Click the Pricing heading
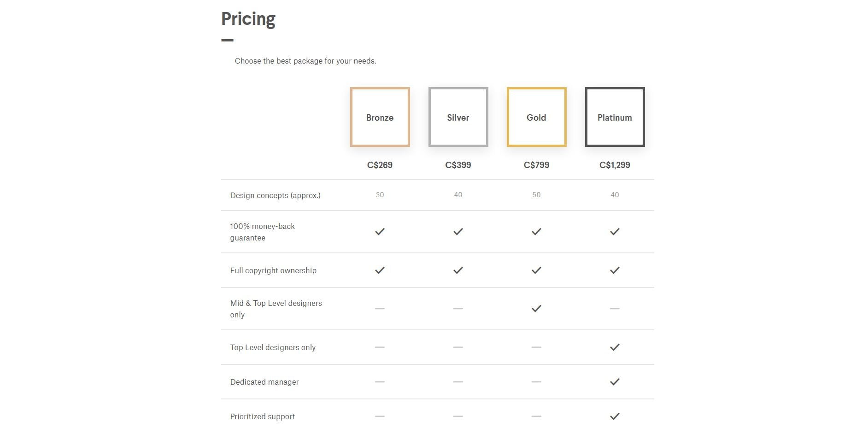Viewport: 868px width, 439px height. [x=248, y=19]
